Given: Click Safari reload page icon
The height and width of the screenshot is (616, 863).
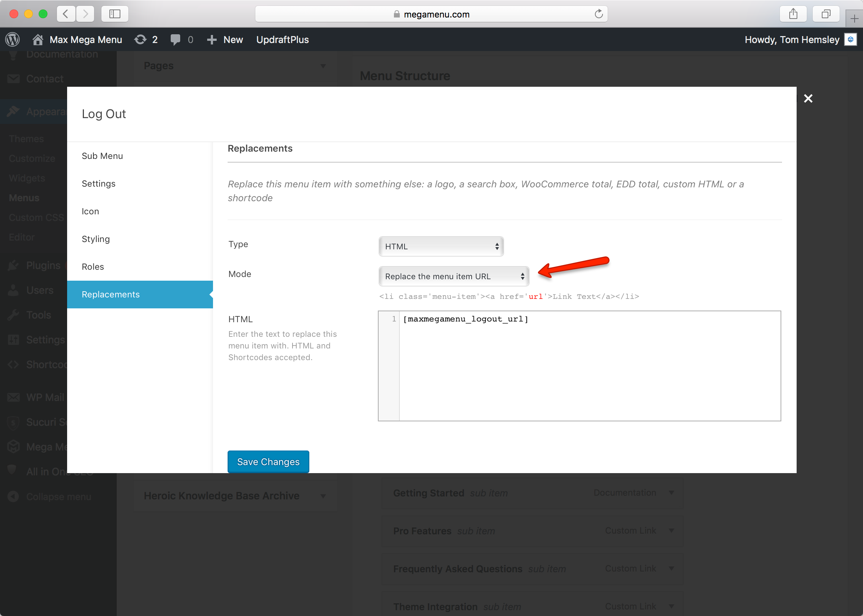Looking at the screenshot, I should [599, 14].
